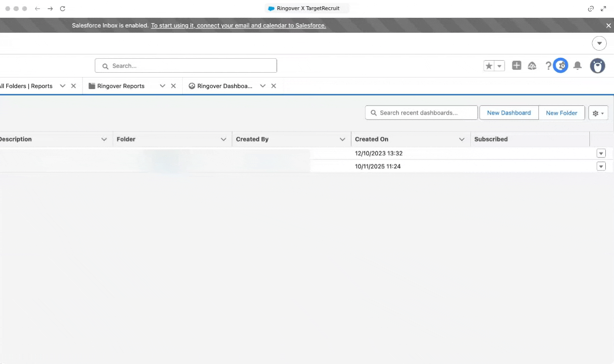The height and width of the screenshot is (364, 614).
Task: Click the Favorites star icon
Action: coord(489,66)
